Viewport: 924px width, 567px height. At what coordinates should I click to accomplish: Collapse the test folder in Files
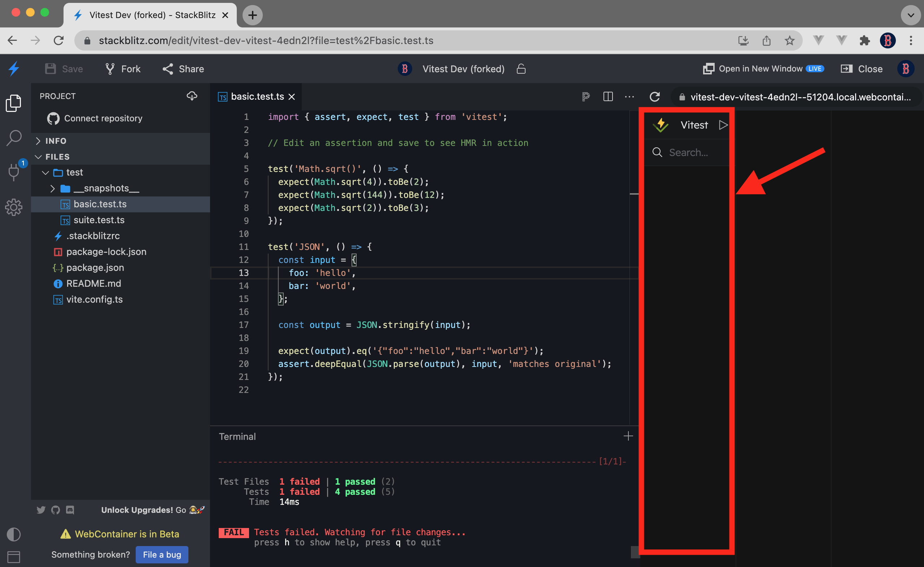[45, 172]
